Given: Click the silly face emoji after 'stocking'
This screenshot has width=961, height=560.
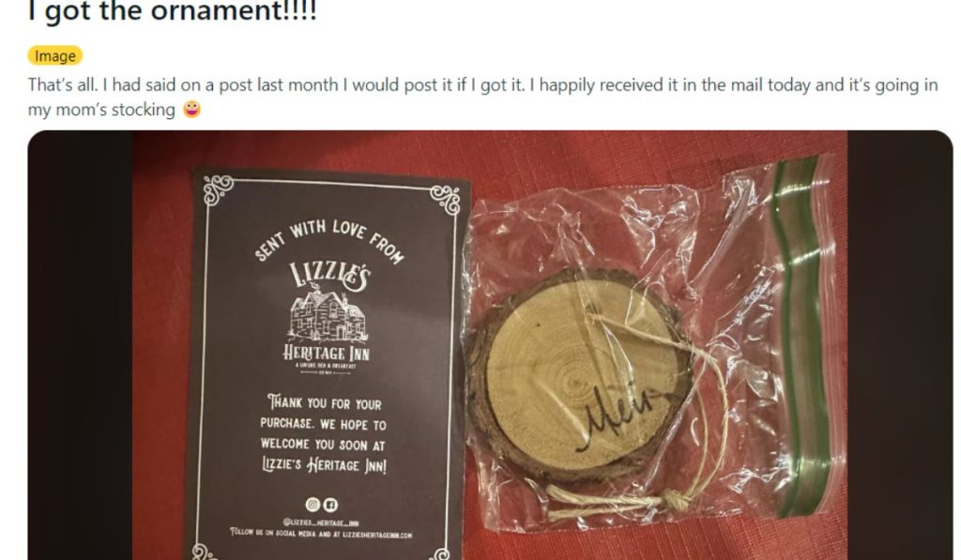Looking at the screenshot, I should tap(191, 109).
